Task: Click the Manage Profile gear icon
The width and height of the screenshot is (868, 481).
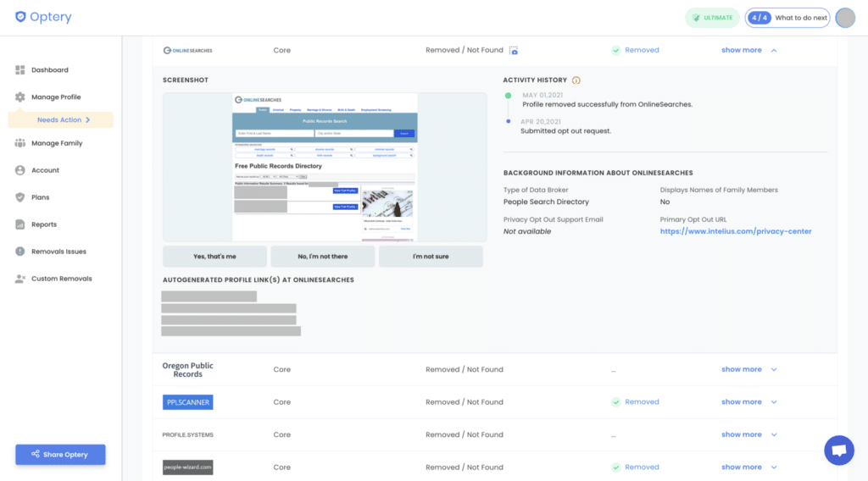Action: (20, 97)
